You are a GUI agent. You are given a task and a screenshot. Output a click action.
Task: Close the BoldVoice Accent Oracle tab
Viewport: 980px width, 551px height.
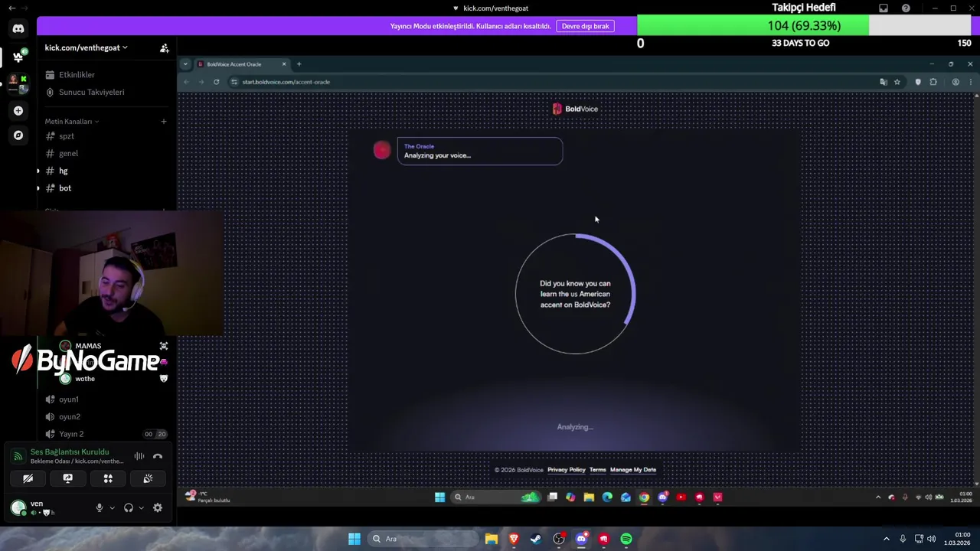284,64
